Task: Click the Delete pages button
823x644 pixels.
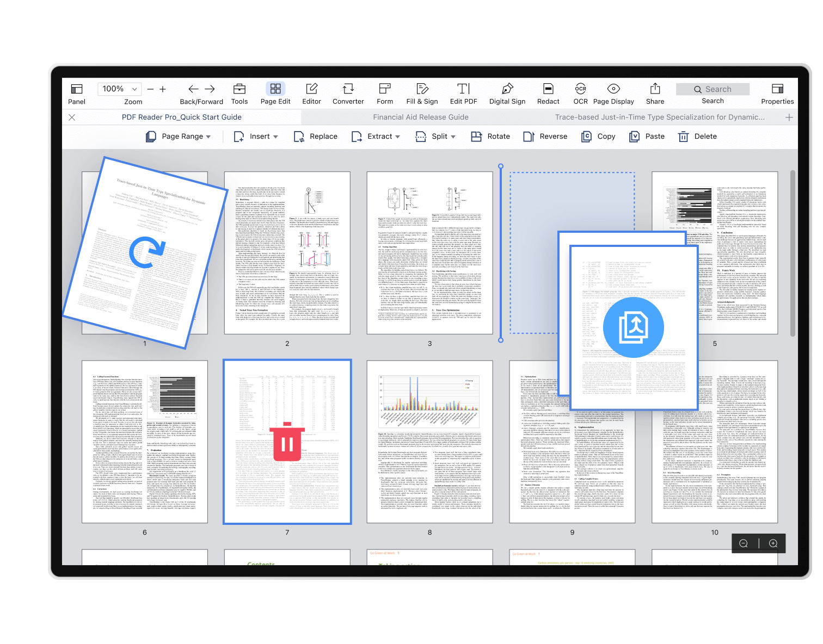Action: pyautogui.click(x=698, y=137)
